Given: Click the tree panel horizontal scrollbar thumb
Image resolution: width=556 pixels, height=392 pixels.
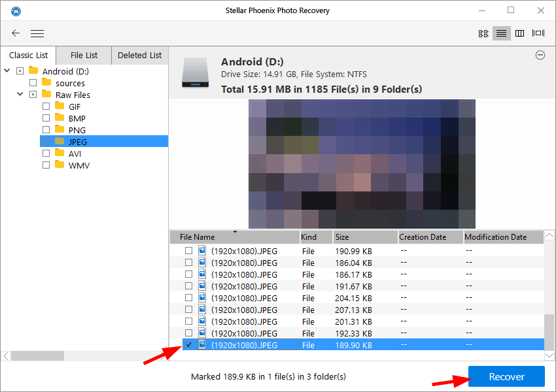Looking at the screenshot, I should pos(37,355).
